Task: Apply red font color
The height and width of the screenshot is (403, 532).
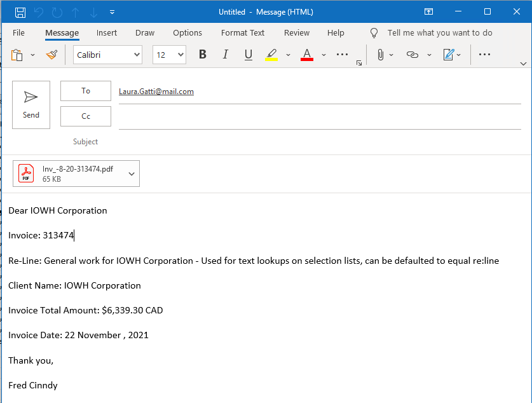Action: coord(307,55)
